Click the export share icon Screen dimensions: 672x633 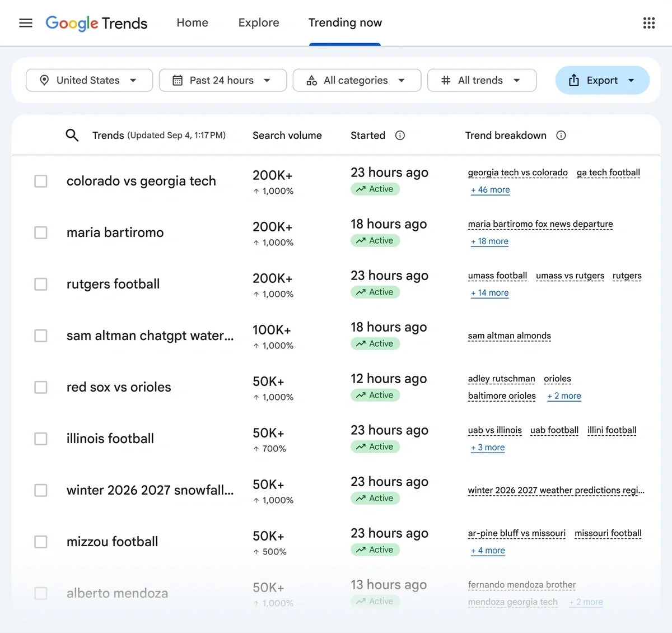(573, 80)
